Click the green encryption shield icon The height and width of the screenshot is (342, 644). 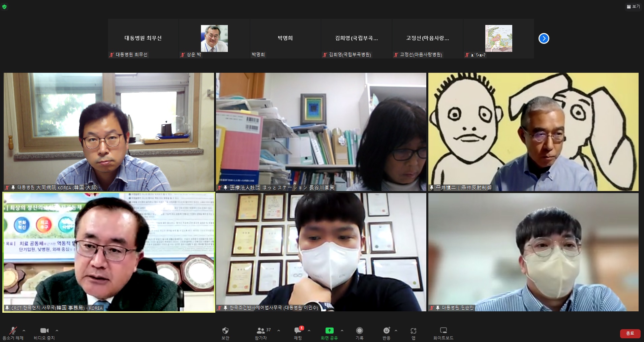(x=4, y=6)
